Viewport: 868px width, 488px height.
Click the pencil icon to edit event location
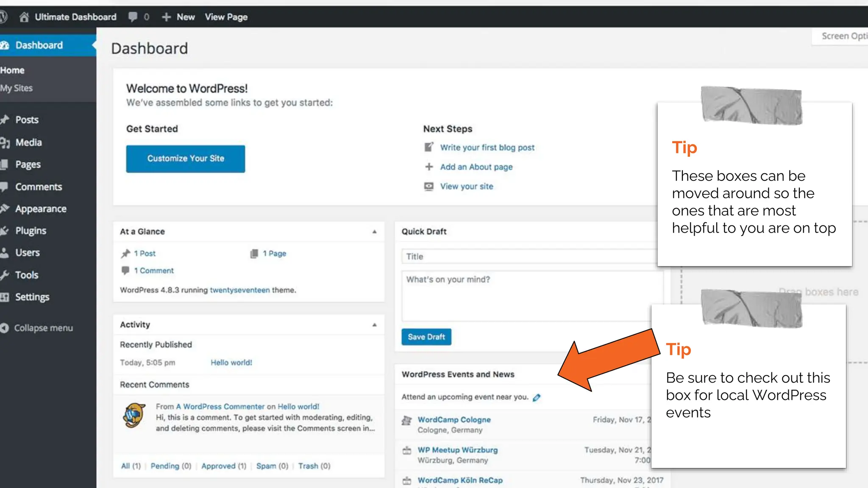pos(537,397)
